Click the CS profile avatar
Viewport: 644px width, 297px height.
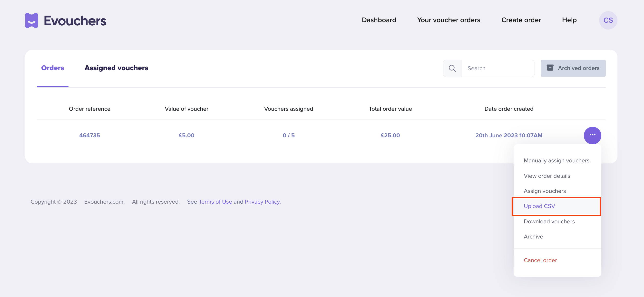click(608, 20)
